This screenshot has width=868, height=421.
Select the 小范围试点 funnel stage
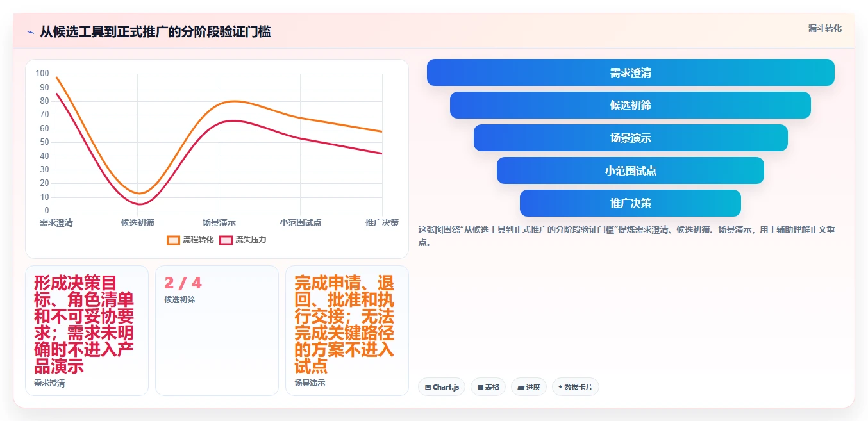tap(631, 170)
